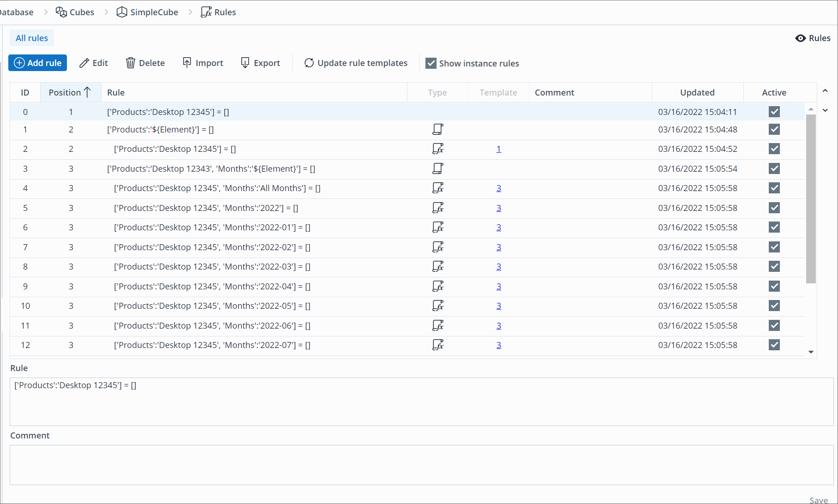
Task: Open SimpleCube in the breadcrumb
Action: click(154, 12)
